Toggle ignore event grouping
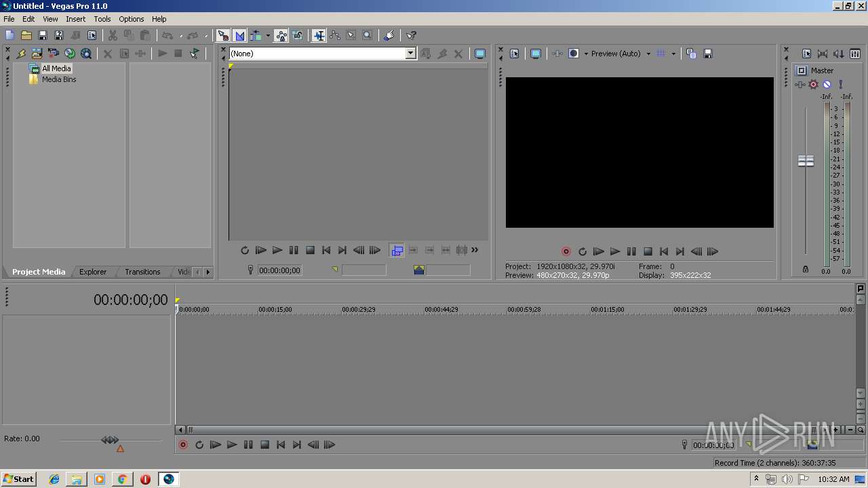This screenshot has height=488, width=868. click(x=298, y=35)
